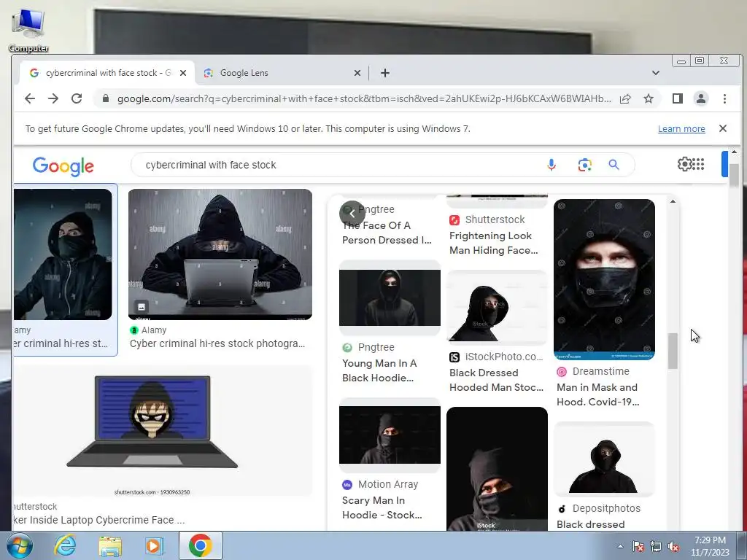View site info via address bar padlock
The image size is (747, 560).
tap(106, 98)
